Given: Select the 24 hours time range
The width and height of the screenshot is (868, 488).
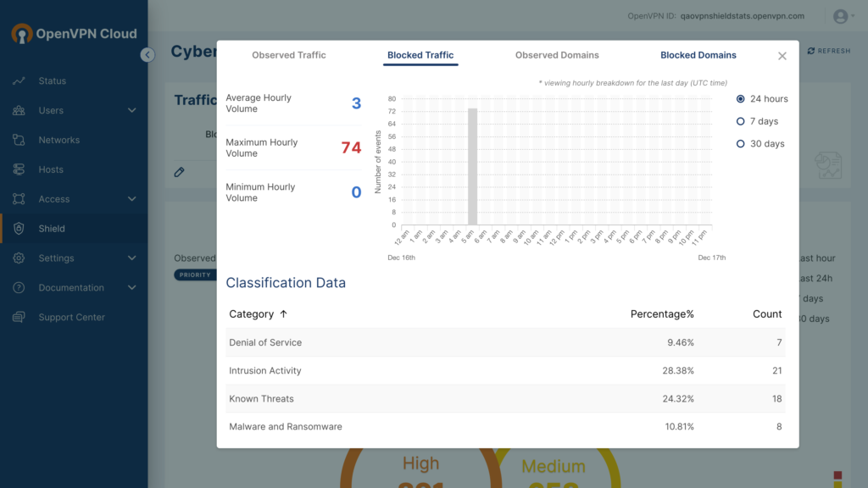Looking at the screenshot, I should coord(762,99).
